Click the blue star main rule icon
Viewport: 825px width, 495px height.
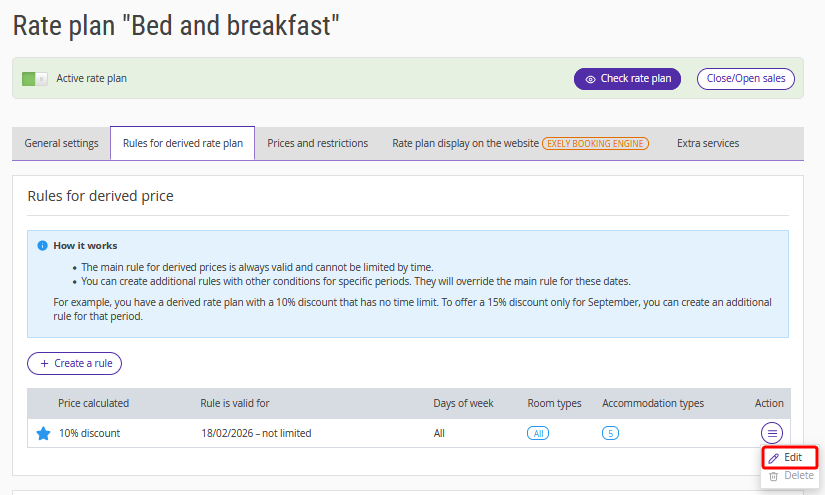[42, 433]
